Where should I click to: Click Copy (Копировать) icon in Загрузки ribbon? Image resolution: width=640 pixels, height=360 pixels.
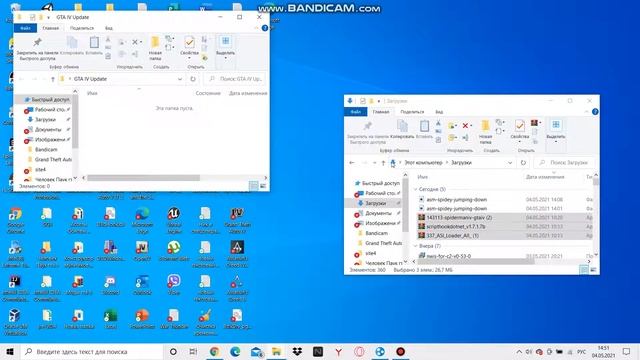[x=402, y=126]
